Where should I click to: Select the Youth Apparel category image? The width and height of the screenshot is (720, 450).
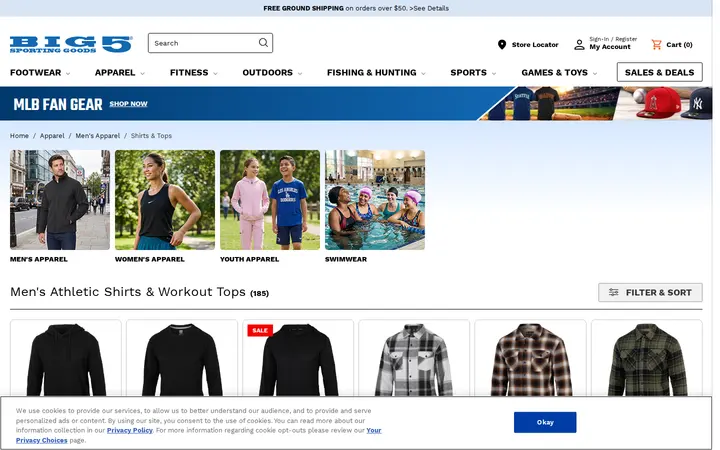pos(270,200)
